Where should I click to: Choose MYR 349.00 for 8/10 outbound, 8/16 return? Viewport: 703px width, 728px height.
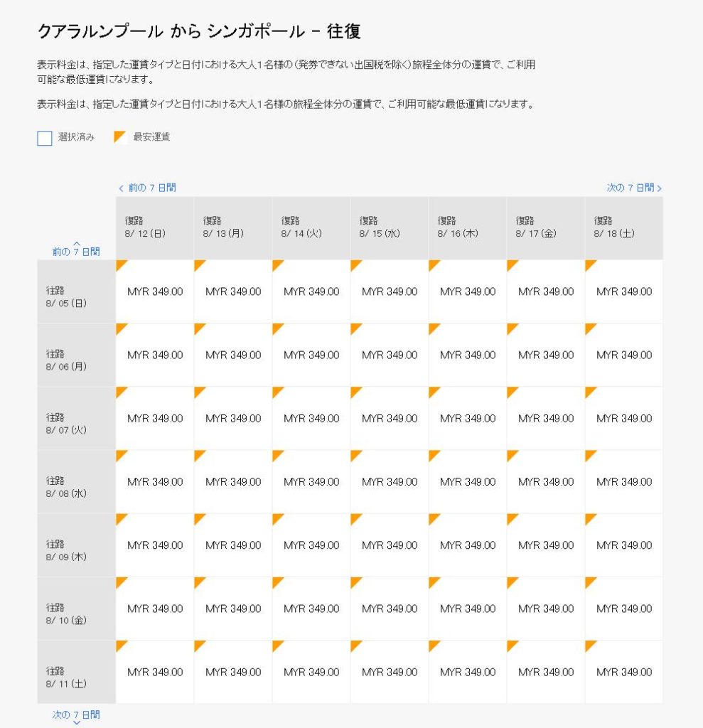click(x=468, y=609)
